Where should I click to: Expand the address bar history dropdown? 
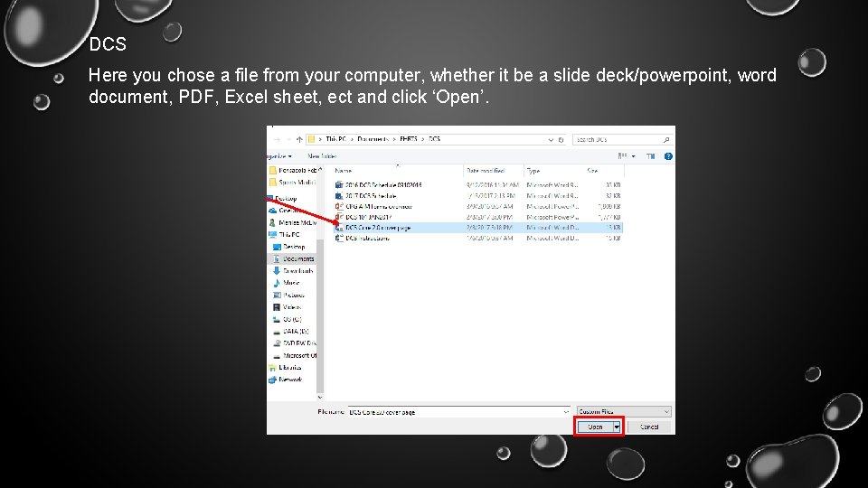click(x=551, y=139)
